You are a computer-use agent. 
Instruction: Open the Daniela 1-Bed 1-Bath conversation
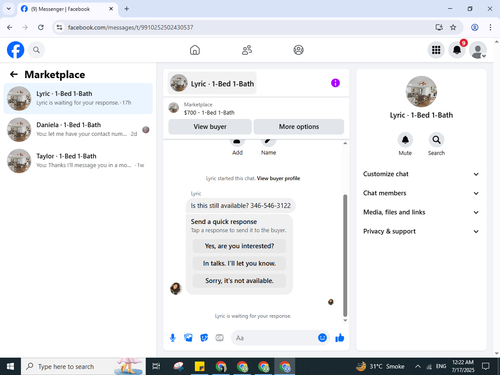(78, 130)
